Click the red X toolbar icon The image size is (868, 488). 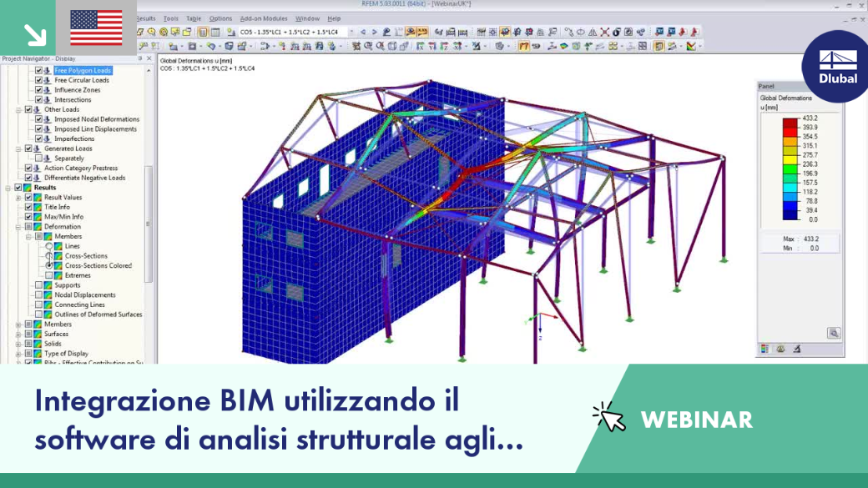(604, 32)
